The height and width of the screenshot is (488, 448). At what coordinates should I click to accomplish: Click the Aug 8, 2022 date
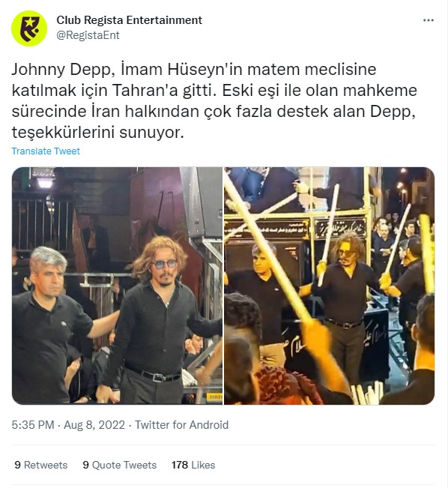point(94,425)
